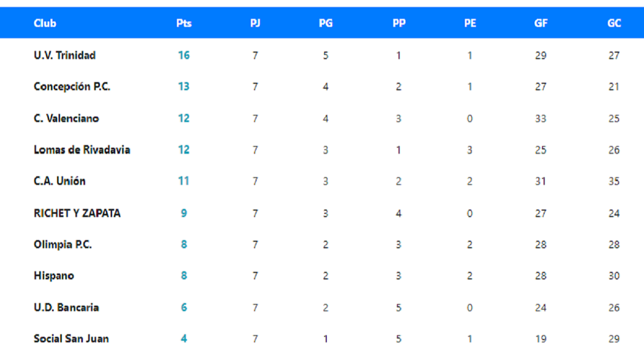Image resolution: width=644 pixels, height=360 pixels.
Task: Select the Concepción P.C. club name
Action: tap(72, 87)
